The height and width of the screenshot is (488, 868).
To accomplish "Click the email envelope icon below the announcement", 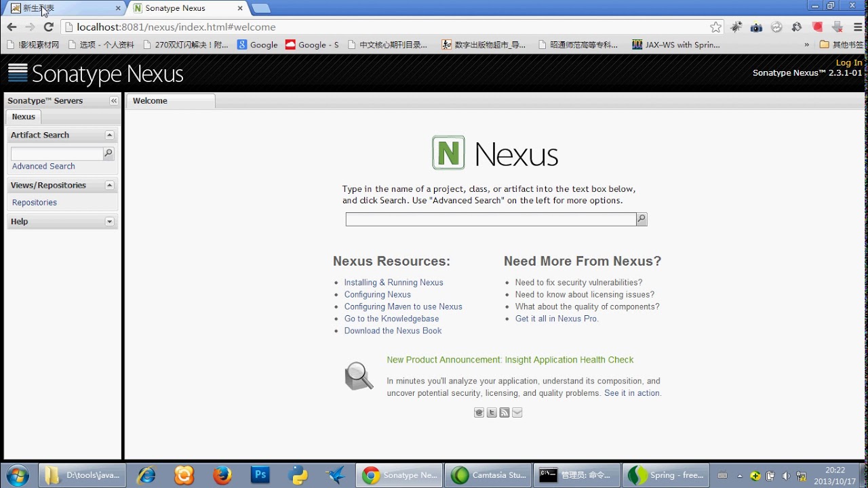I will 517,412.
